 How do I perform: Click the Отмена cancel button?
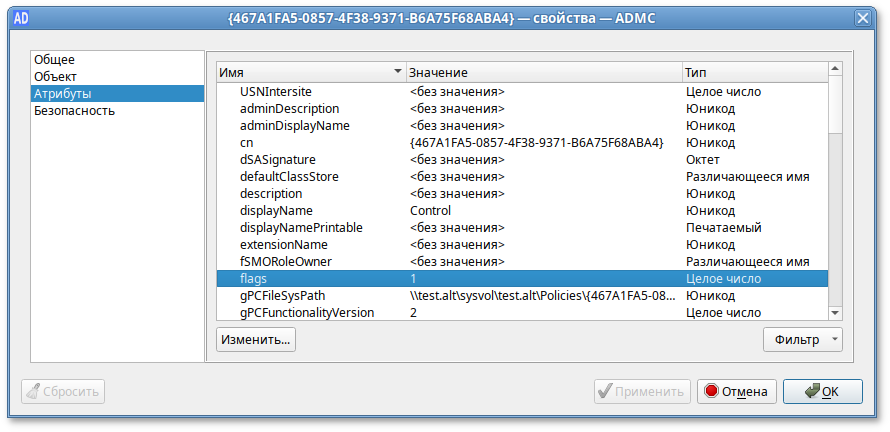click(737, 392)
